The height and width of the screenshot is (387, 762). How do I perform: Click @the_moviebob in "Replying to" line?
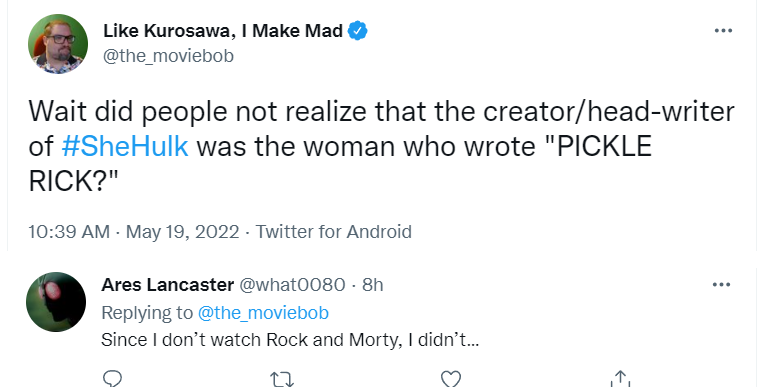point(263,313)
